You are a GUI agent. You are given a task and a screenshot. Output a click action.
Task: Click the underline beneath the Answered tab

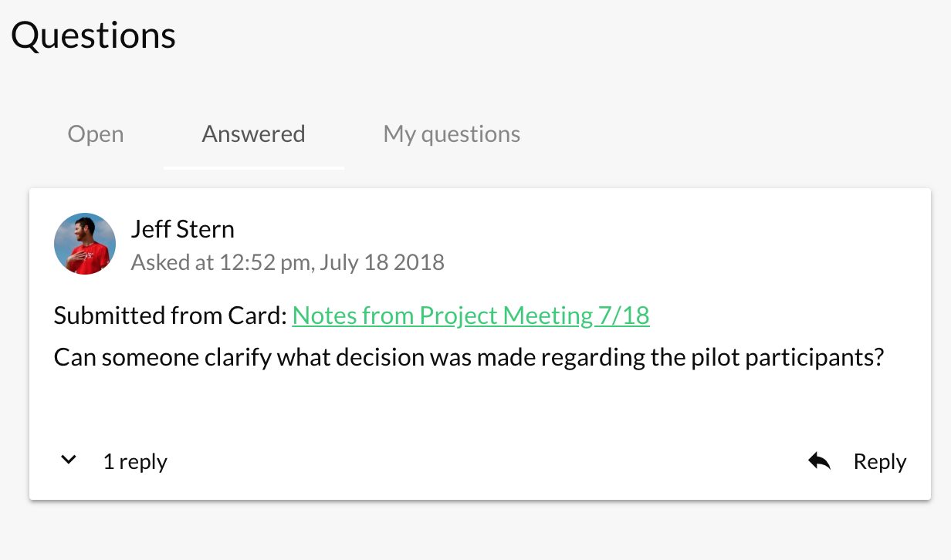(x=253, y=167)
